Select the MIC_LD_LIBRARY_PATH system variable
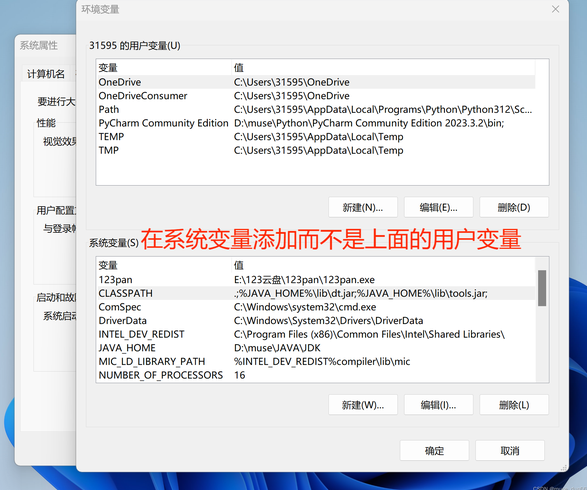This screenshot has height=490, width=587. click(x=316, y=361)
